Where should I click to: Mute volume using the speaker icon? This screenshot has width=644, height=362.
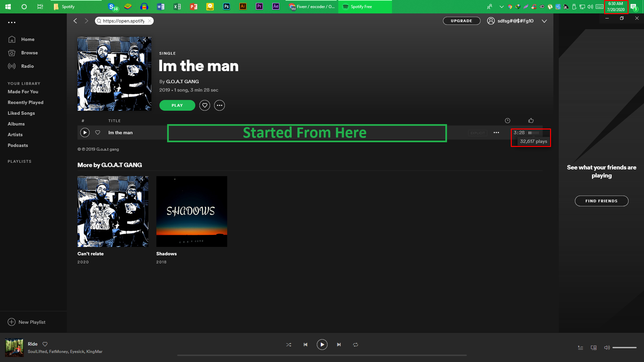click(x=607, y=348)
